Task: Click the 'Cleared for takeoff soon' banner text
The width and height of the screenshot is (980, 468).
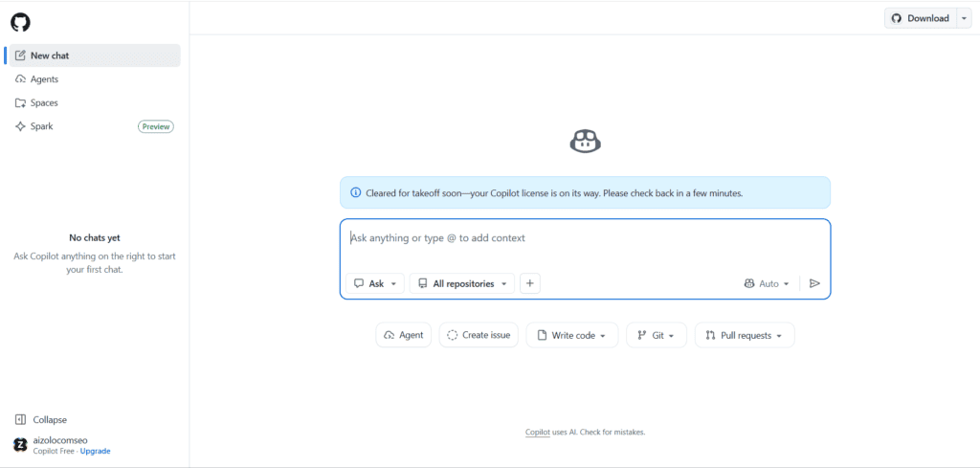Action: tap(554, 193)
